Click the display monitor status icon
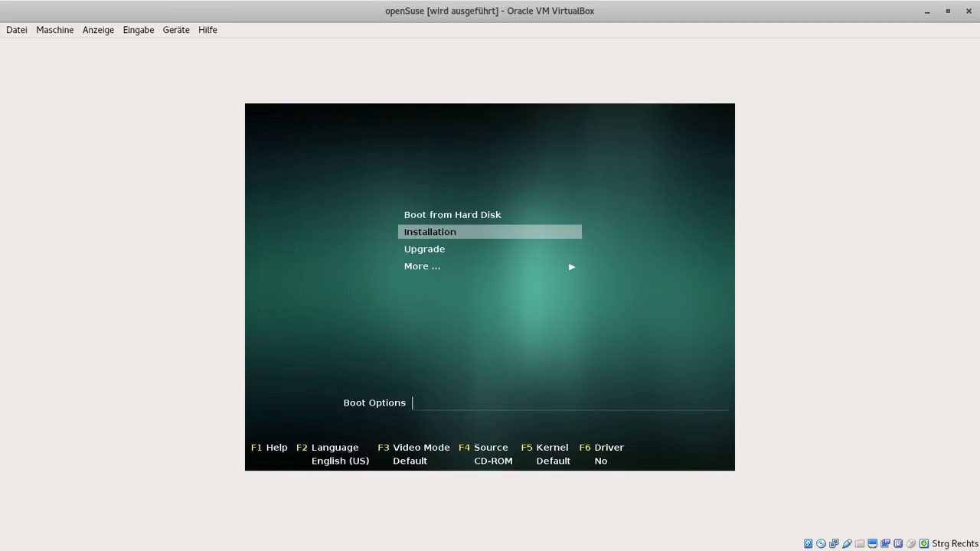Viewport: 980px width, 551px height. 872,543
